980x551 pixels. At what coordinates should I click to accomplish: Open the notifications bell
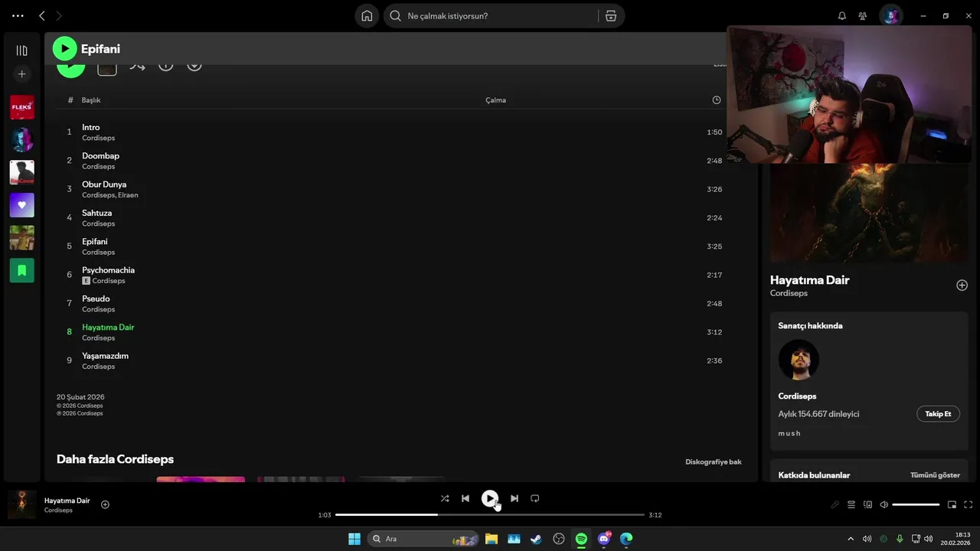842,15
